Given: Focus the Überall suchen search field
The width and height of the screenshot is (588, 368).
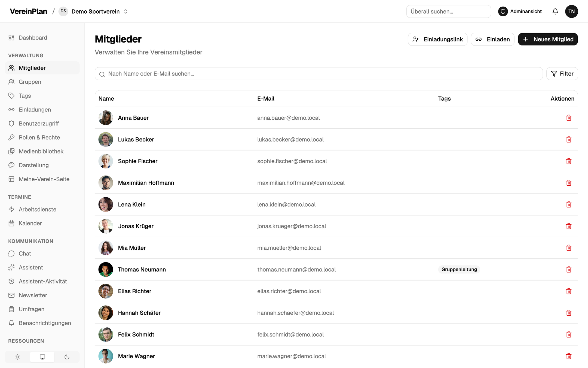Looking at the screenshot, I should click(449, 11).
